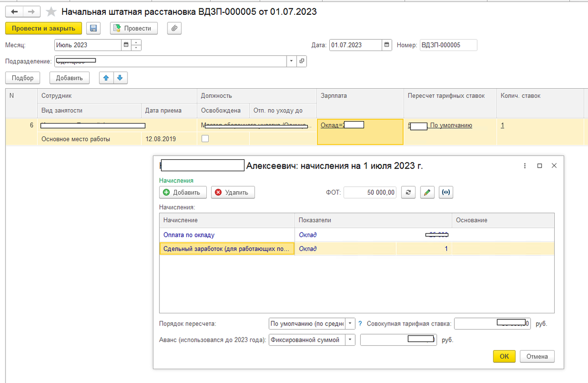The height and width of the screenshot is (383, 588).
Task: Open the Подразделение item in a new window
Action: point(302,61)
